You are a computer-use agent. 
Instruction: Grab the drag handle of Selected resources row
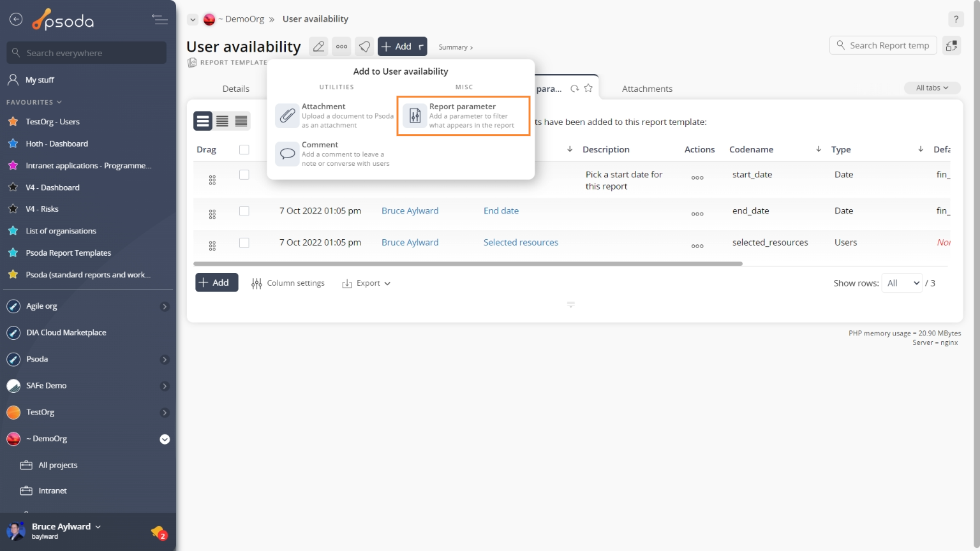pyautogui.click(x=212, y=246)
